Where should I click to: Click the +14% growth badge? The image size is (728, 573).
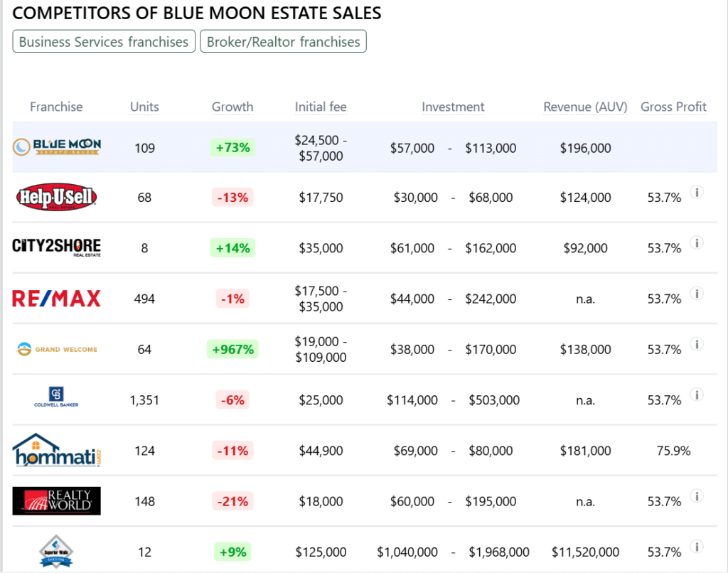coord(232,248)
